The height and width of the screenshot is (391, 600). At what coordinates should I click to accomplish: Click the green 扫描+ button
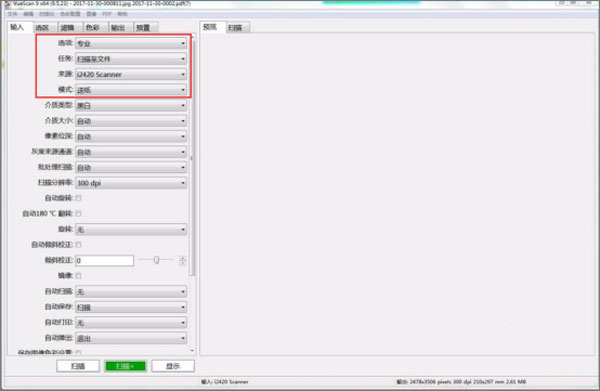126,366
